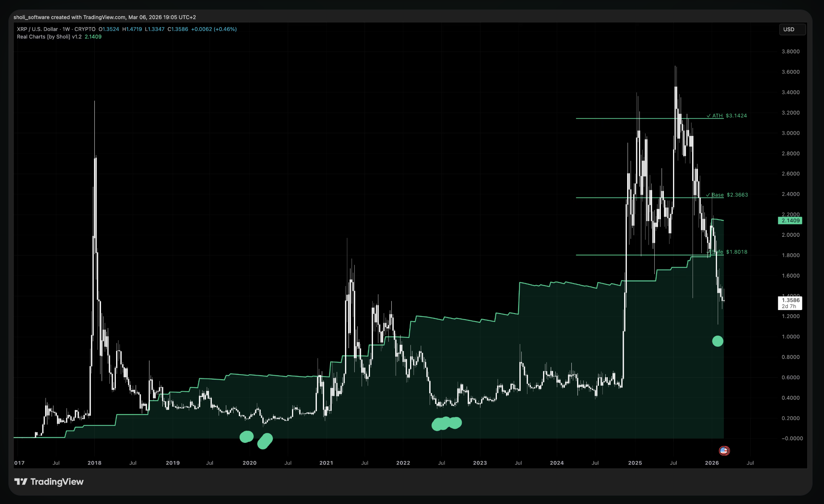Click the 2019 label on the time axis
824x504 pixels.
[x=173, y=463]
